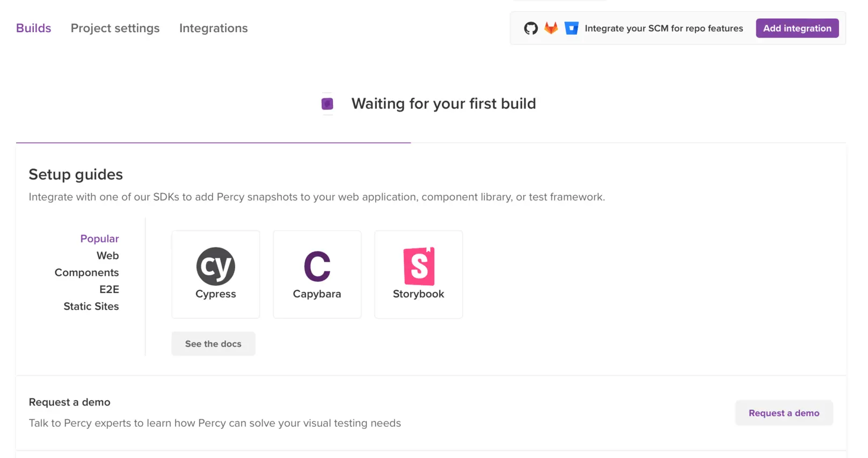Image resolution: width=868 pixels, height=458 pixels.
Task: Click the GitLab fox icon
Action: pyautogui.click(x=551, y=28)
